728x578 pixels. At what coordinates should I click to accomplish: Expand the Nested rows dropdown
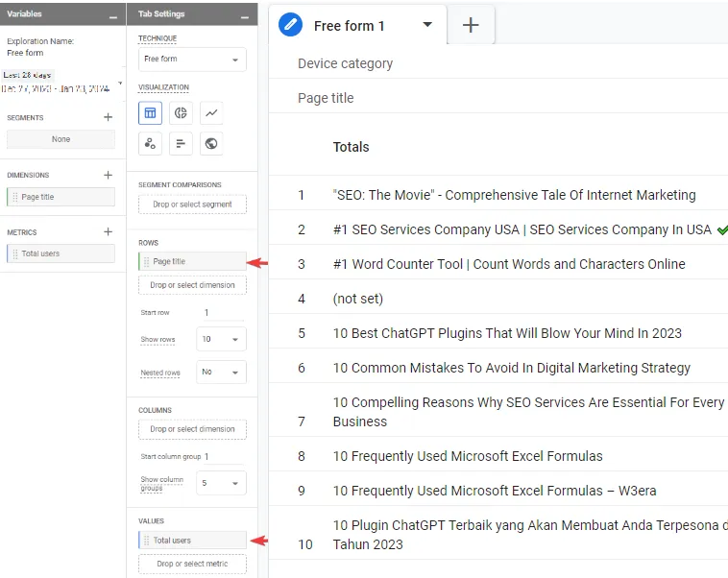point(221,372)
